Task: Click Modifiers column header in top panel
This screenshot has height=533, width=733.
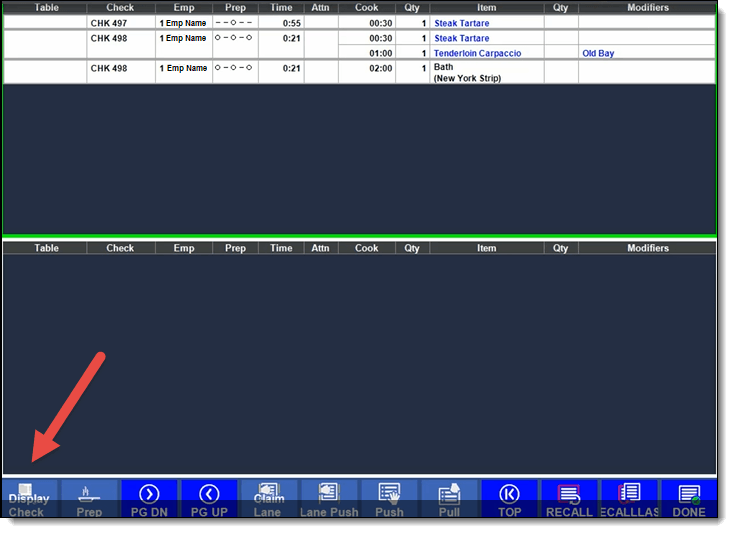Action: pos(647,7)
